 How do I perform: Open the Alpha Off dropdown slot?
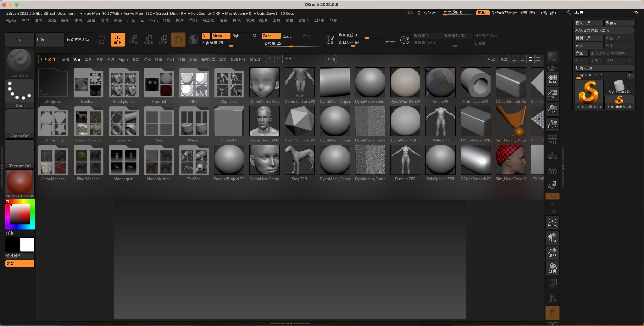[20, 124]
